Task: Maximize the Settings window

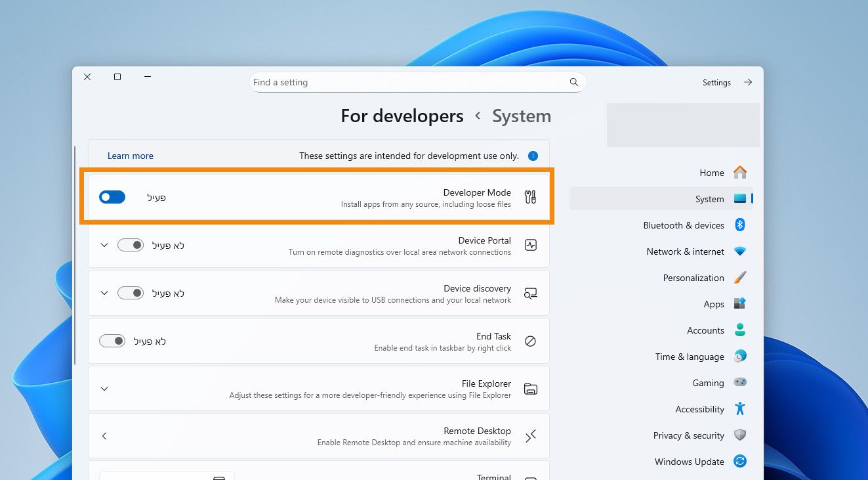Action: 117,77
